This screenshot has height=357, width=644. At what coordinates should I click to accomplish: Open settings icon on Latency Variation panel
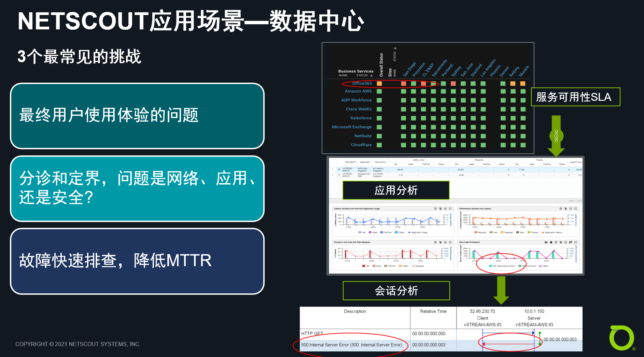point(435,208)
